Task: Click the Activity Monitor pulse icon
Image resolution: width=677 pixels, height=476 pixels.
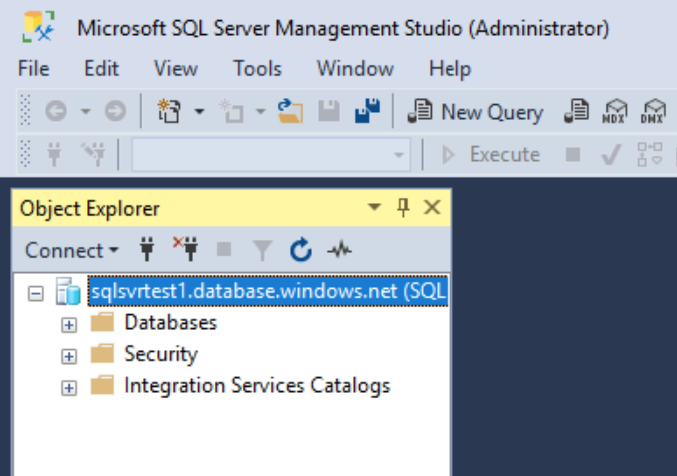Action: click(339, 250)
